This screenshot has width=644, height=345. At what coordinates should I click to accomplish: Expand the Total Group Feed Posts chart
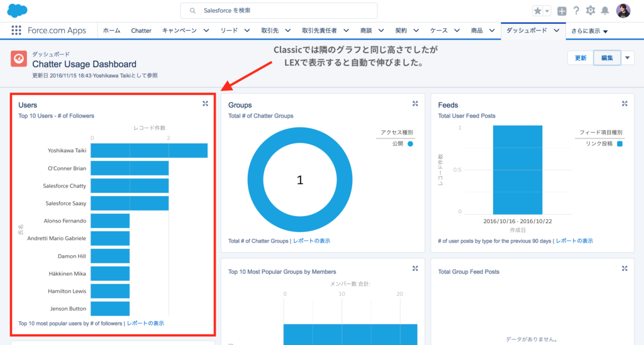(625, 268)
